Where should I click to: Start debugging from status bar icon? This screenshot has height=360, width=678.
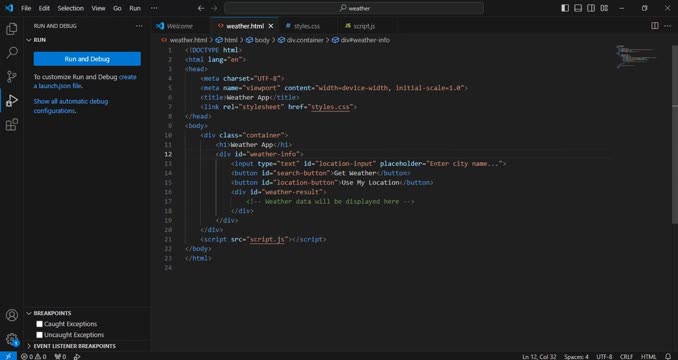pos(77,357)
